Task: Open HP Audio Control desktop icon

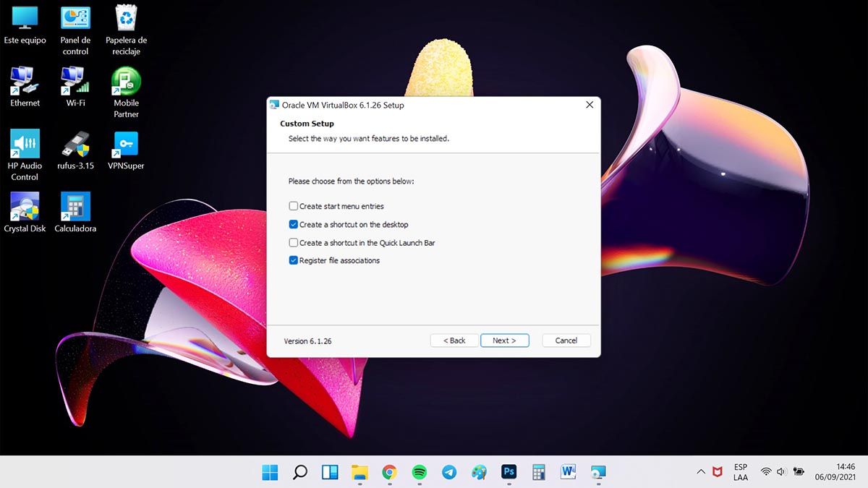Action: (x=25, y=145)
